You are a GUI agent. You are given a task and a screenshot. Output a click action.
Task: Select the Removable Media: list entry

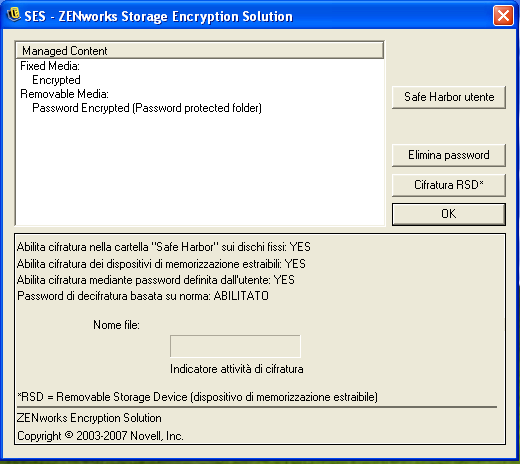point(64,94)
